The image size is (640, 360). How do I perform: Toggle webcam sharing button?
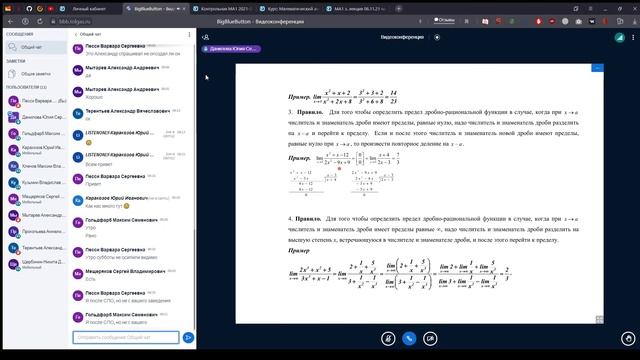click(430, 338)
